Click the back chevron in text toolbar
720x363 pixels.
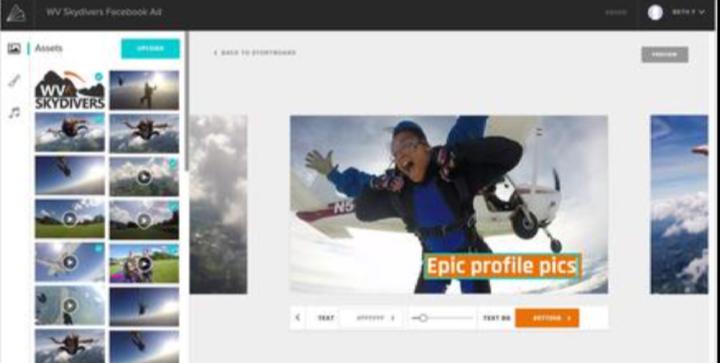[298, 318]
